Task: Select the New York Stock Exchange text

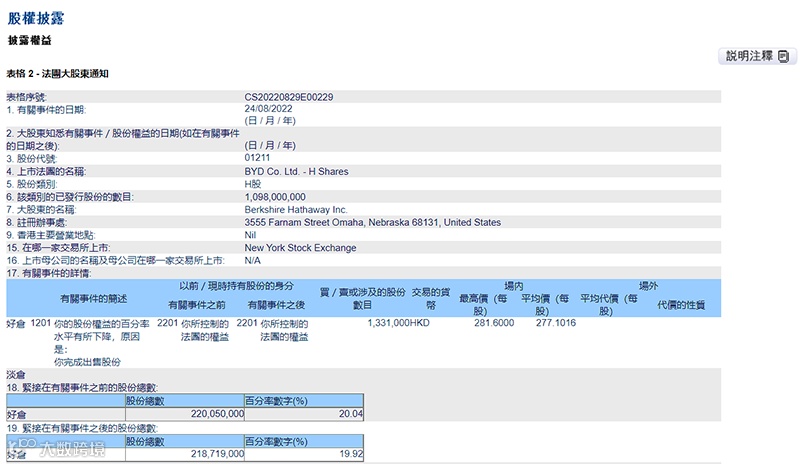Action: tap(300, 248)
